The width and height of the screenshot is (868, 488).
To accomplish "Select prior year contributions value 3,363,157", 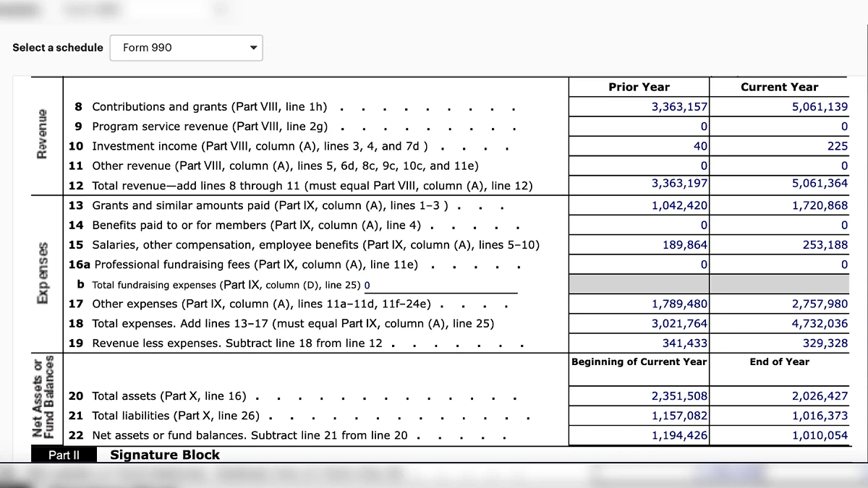I will (679, 107).
